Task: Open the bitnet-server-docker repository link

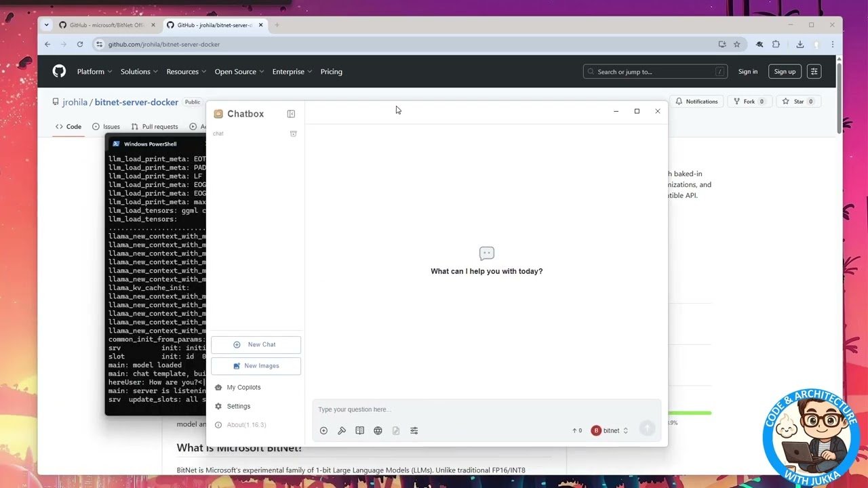Action: coord(136,102)
